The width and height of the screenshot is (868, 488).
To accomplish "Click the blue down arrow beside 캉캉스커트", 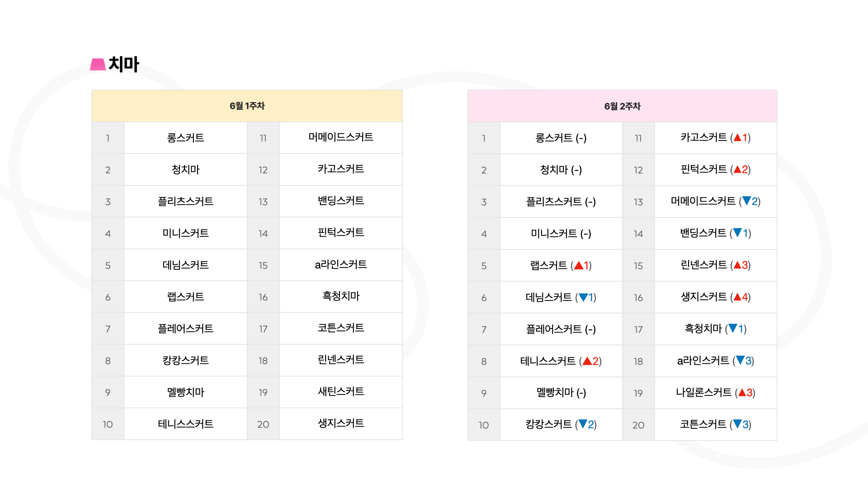I will [583, 424].
